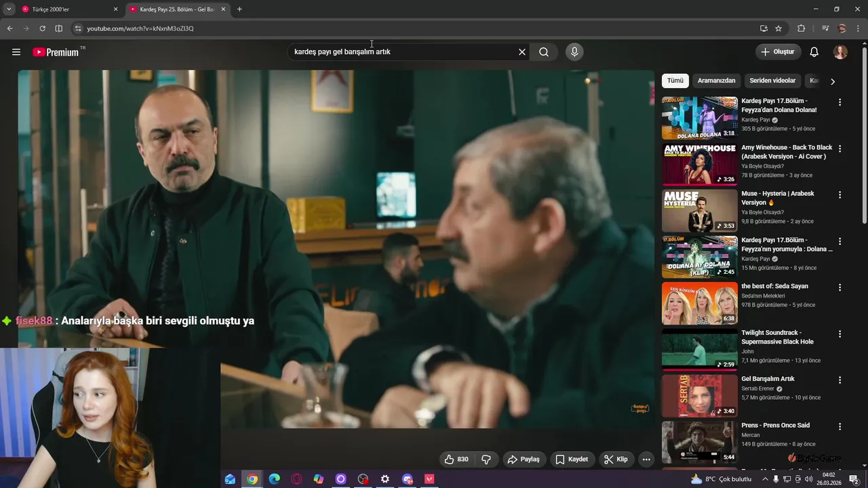Viewport: 868px width, 488px height.
Task: Close the Kardeş Payı 25. Bölüm tab
Action: (x=223, y=9)
